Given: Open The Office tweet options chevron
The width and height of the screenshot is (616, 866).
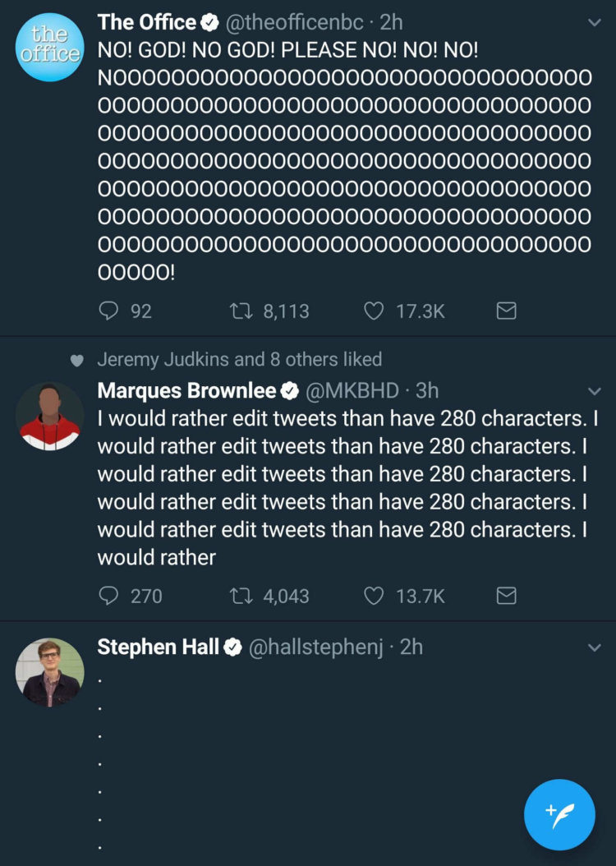Looking at the screenshot, I should 595,24.
